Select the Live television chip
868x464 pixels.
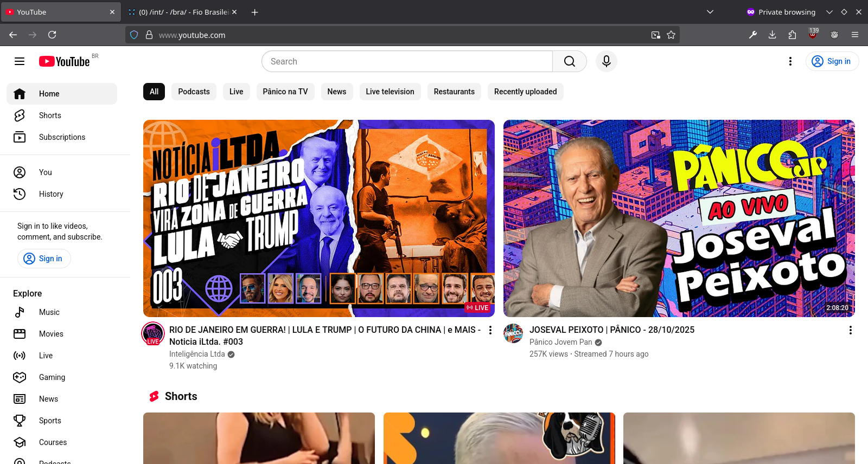[x=390, y=92]
